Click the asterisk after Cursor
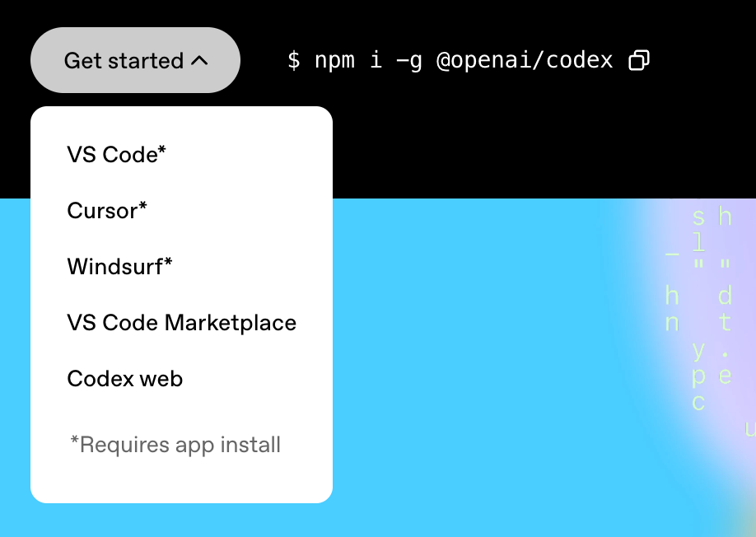 coord(142,207)
